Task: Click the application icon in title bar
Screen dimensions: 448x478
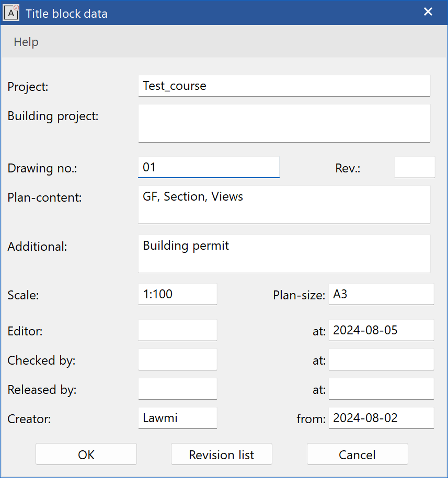Action: click(x=12, y=13)
